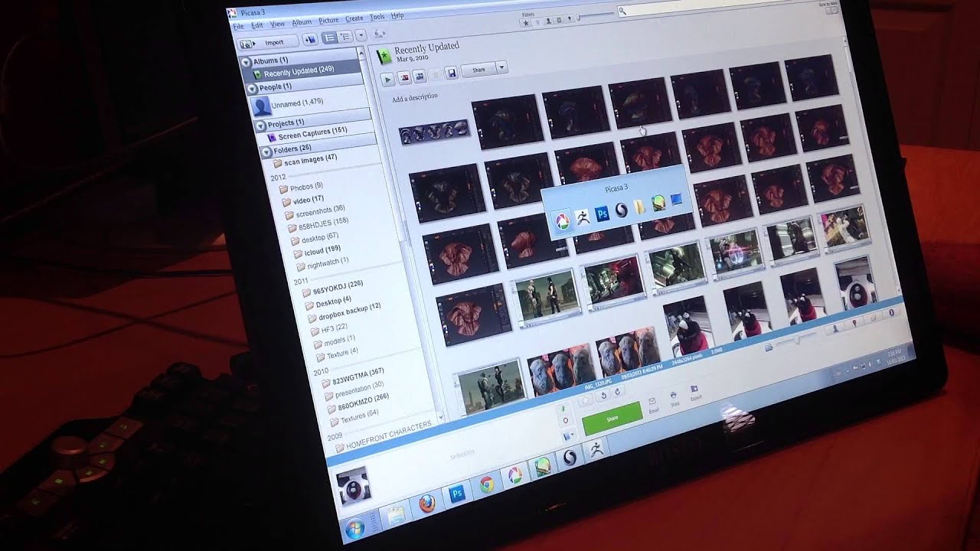Toggle the faces-only filter
Image resolution: width=980 pixels, height=551 pixels.
point(548,21)
